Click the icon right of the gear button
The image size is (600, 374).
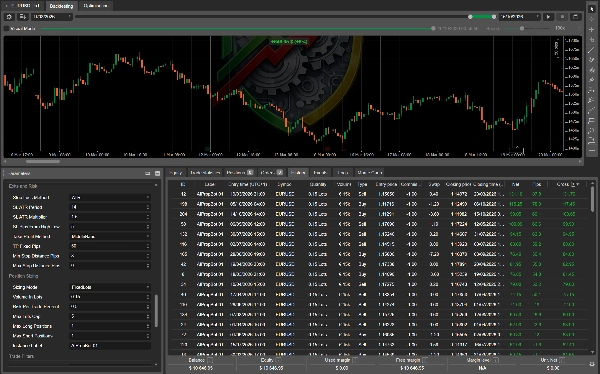[x=23, y=16]
